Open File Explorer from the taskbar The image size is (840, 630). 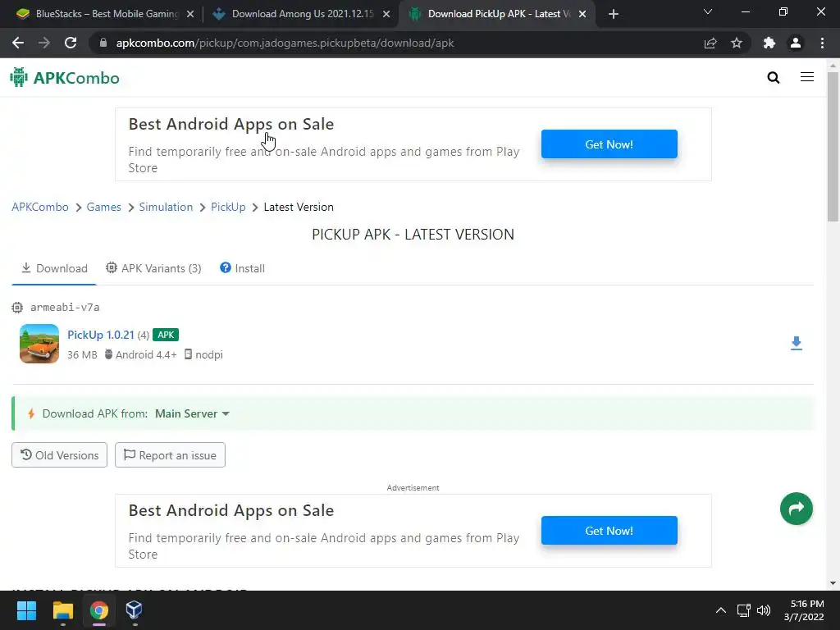click(62, 610)
